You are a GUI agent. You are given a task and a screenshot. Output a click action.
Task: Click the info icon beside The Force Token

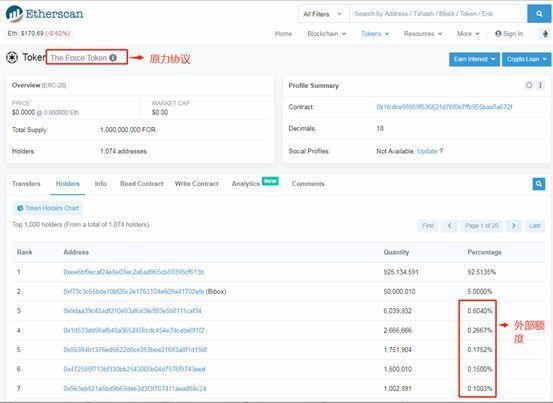pyautogui.click(x=113, y=58)
